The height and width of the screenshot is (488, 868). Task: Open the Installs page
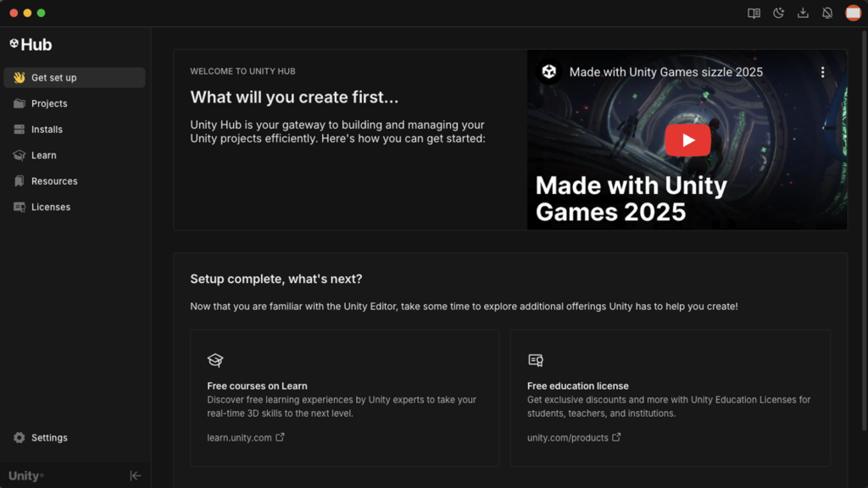[x=47, y=130]
